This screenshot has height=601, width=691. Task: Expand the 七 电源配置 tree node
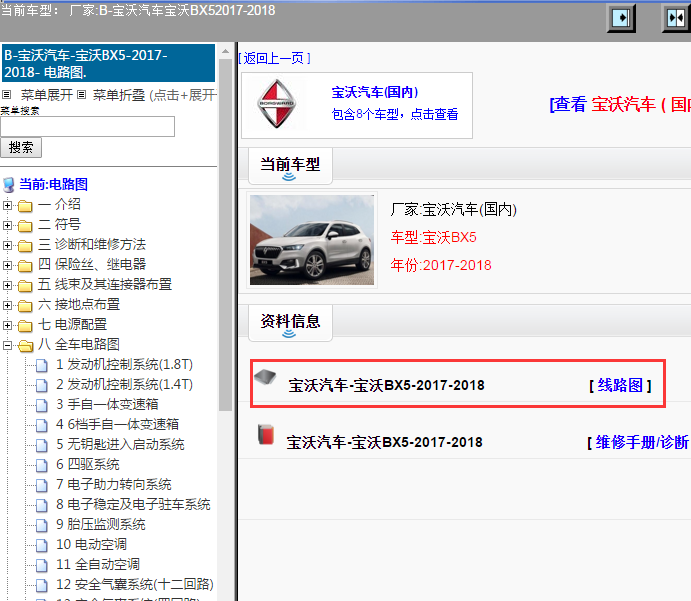point(7,325)
